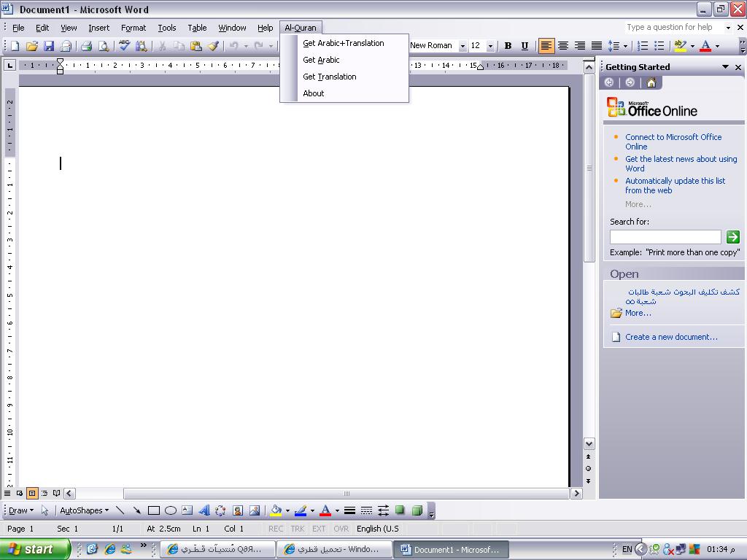Switch to Print Layout view button

32,494
